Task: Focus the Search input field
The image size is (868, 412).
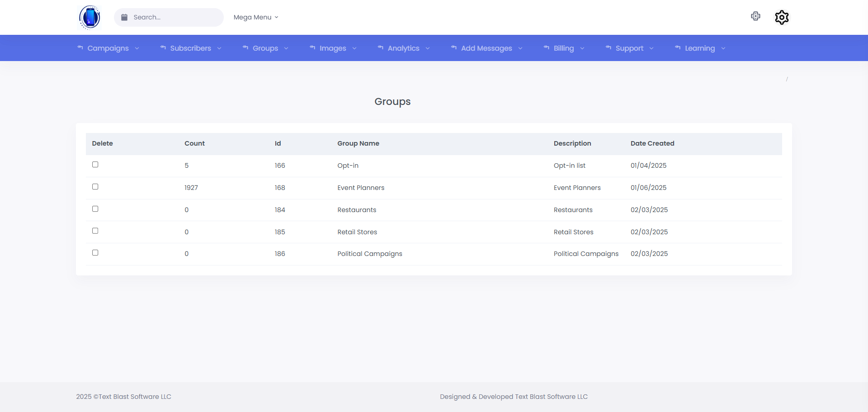Action: coord(169,17)
